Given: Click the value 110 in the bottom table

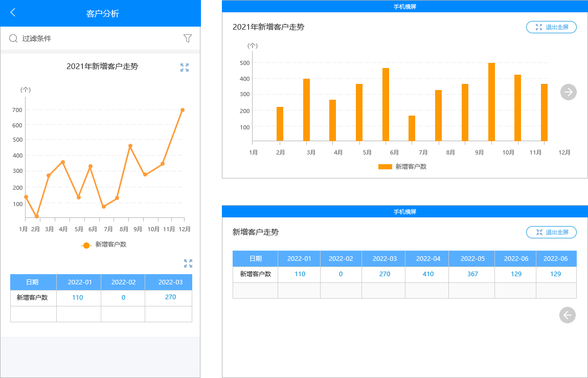Looking at the screenshot, I should point(299,274).
